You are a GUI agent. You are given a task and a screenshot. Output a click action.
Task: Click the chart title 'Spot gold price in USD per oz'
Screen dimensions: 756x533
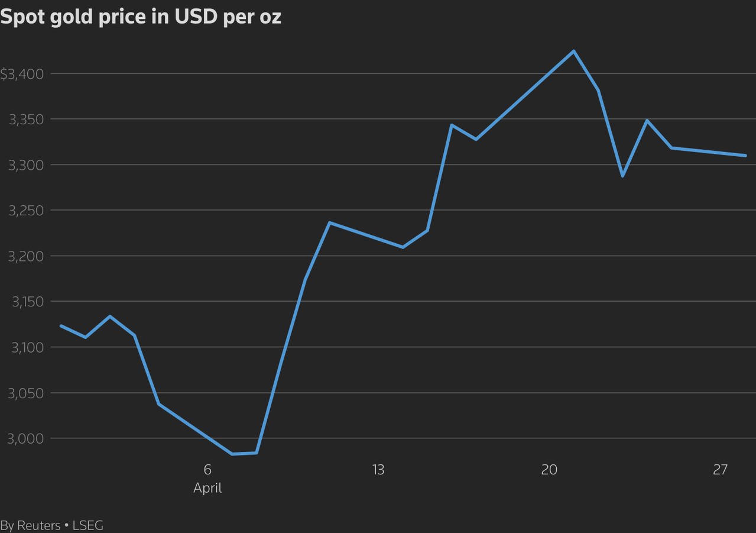(x=141, y=17)
